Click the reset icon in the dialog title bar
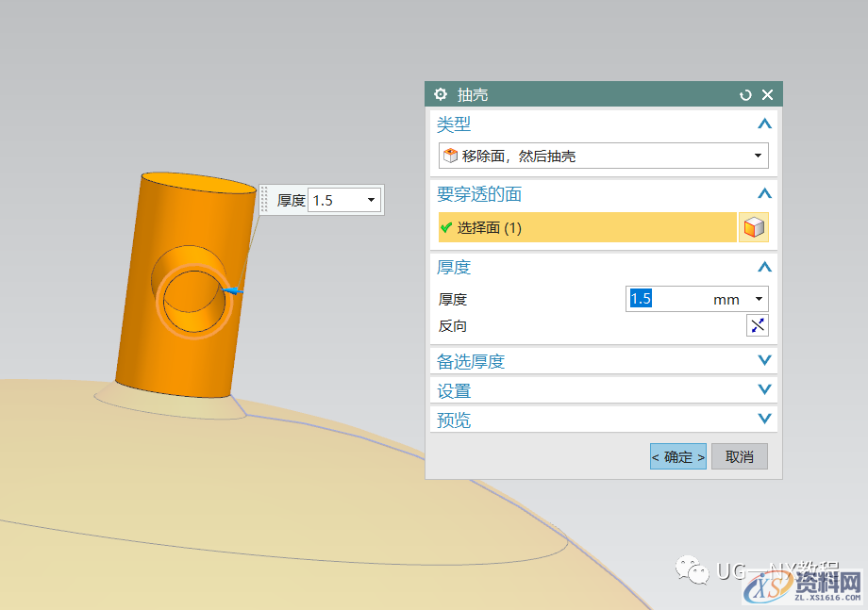The width and height of the screenshot is (868, 610). (745, 94)
